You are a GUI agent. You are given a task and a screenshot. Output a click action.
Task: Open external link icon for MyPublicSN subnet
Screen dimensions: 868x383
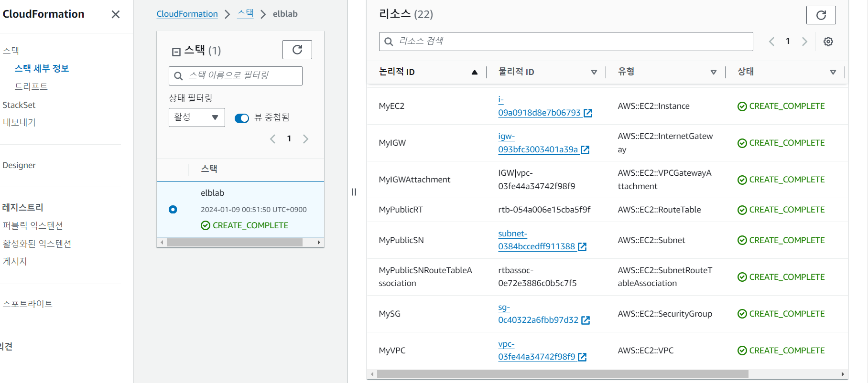point(582,247)
